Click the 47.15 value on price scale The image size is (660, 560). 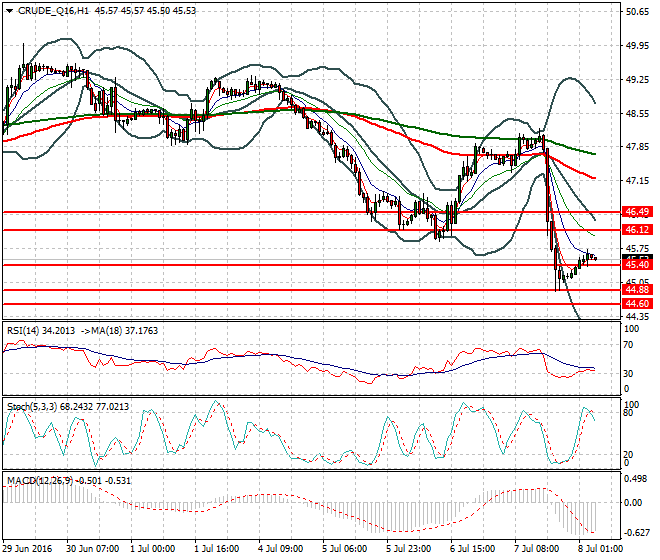pyautogui.click(x=636, y=182)
